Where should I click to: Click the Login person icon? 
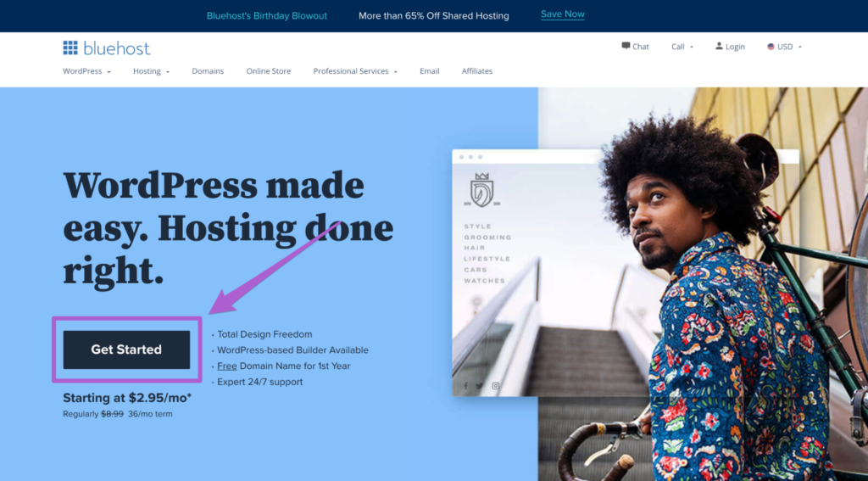click(x=719, y=46)
